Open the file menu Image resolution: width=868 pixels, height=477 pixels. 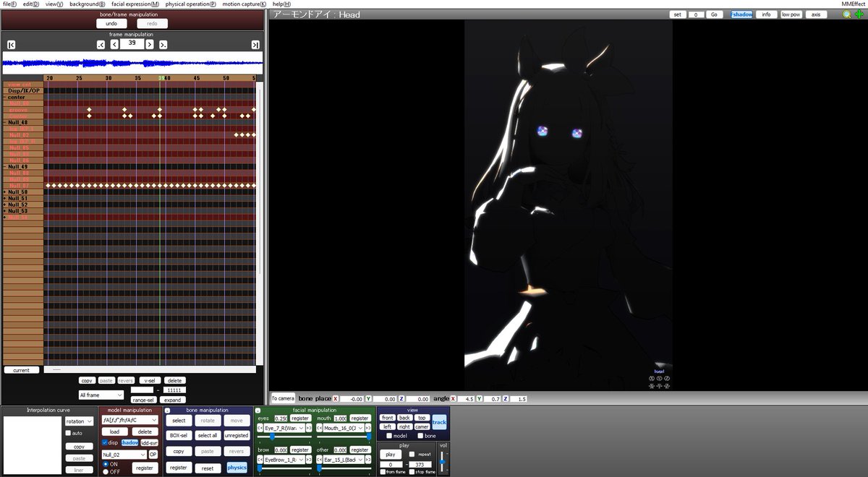9,4
